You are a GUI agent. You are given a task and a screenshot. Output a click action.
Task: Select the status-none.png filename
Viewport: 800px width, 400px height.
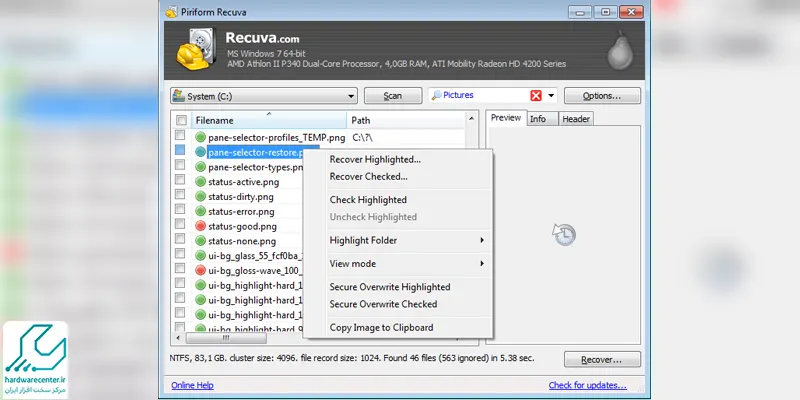pyautogui.click(x=242, y=241)
